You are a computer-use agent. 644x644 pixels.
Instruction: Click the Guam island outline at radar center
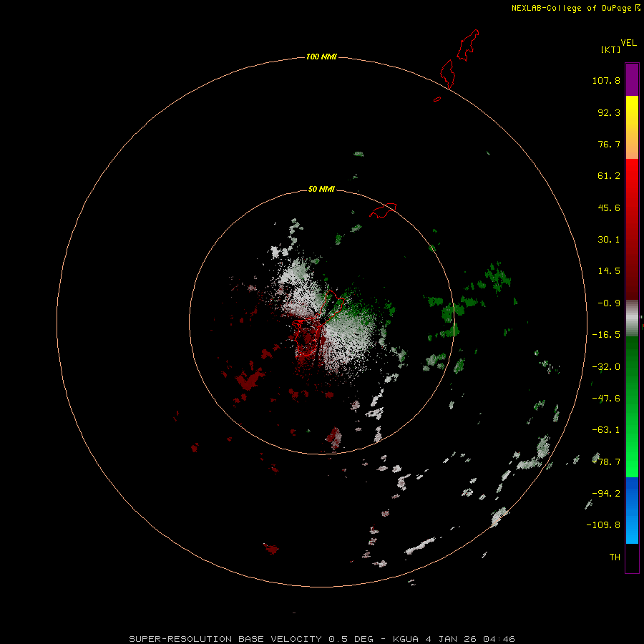click(317, 323)
